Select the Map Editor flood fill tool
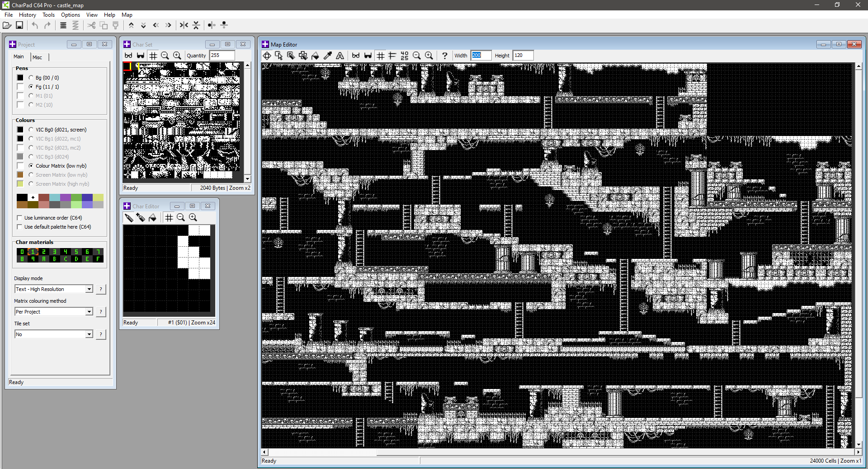 pyautogui.click(x=316, y=56)
